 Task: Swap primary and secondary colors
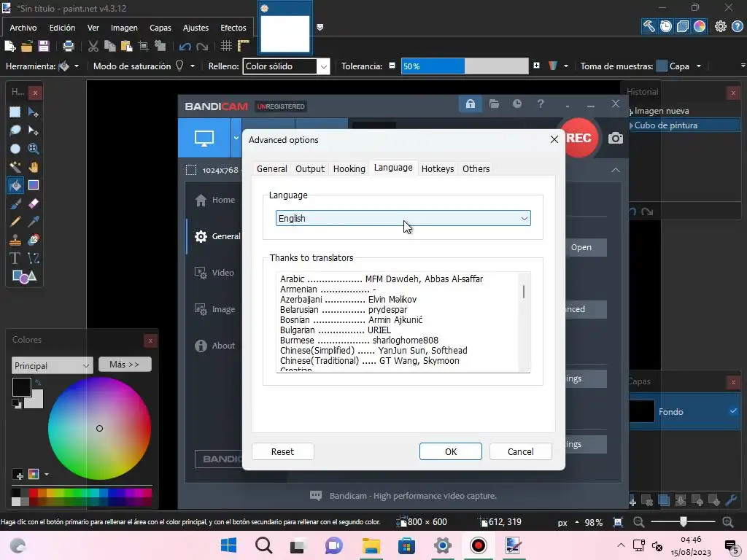point(38,382)
